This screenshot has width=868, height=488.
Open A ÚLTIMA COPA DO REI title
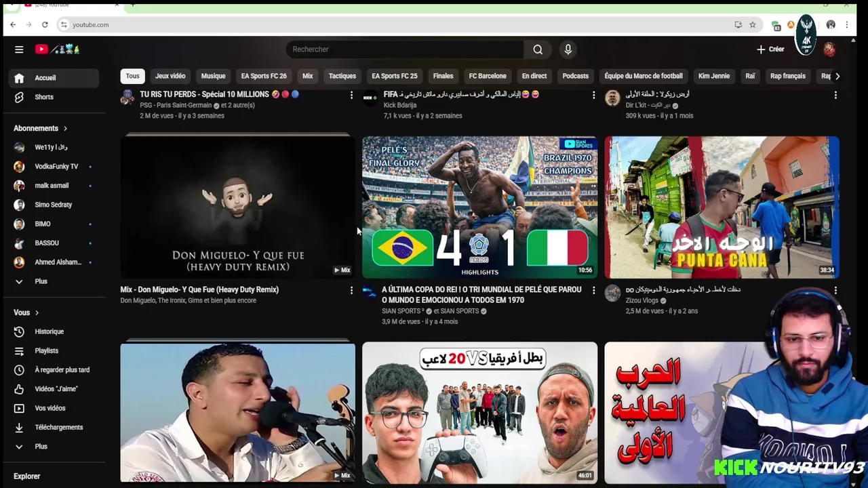tap(481, 295)
